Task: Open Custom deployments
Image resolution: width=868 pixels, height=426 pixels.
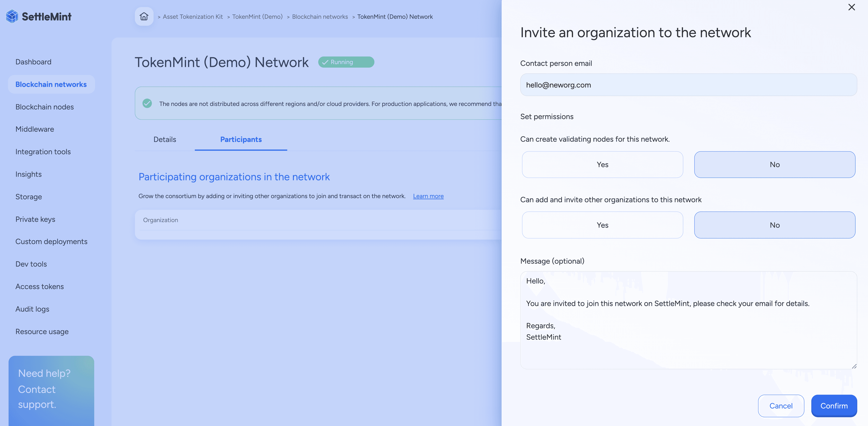Action: coord(51,242)
